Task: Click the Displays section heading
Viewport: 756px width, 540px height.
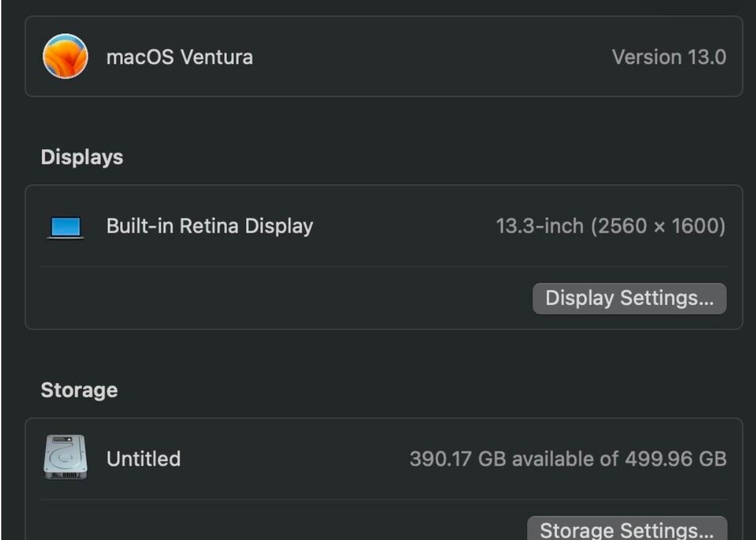Action: (82, 157)
